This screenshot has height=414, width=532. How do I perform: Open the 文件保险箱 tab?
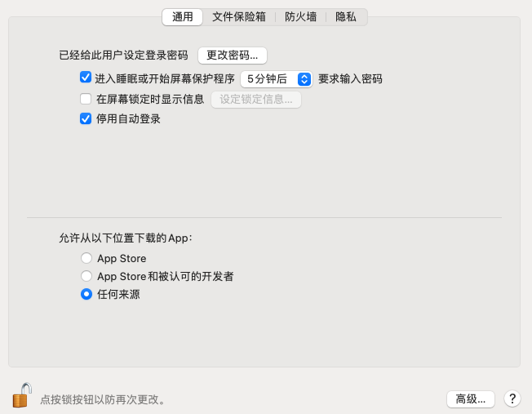[x=238, y=16]
